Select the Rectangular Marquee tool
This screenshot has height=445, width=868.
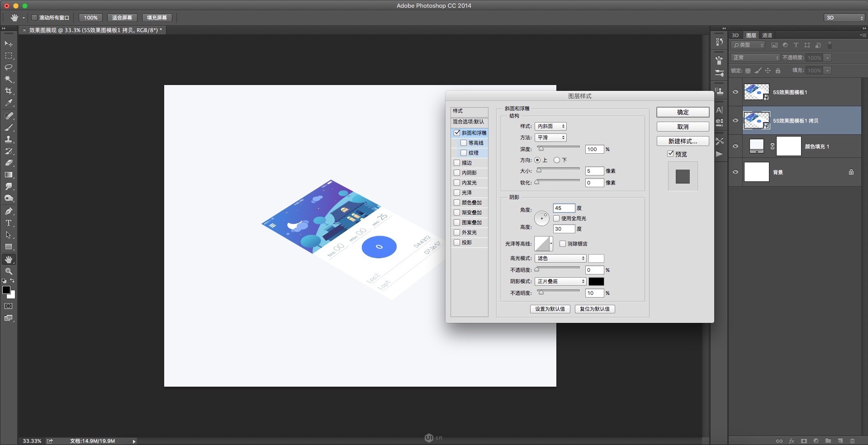click(9, 56)
